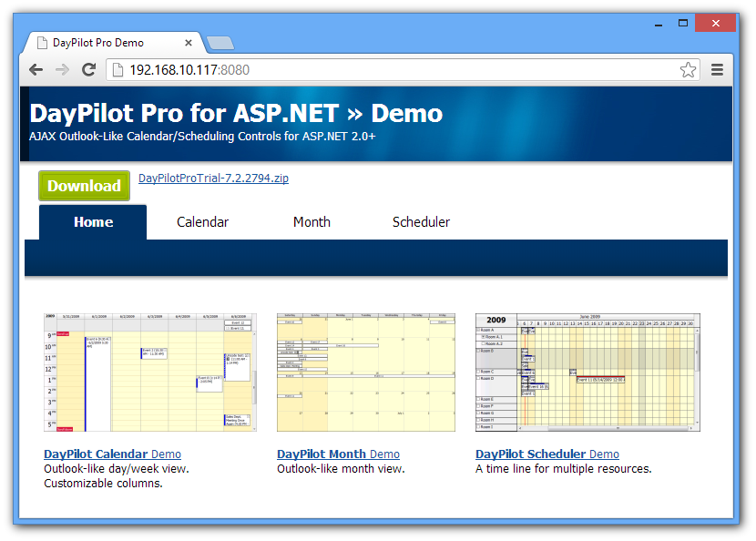
Task: Open the DayPilotProTrial-7.2.2794.zip link
Action: (x=213, y=179)
